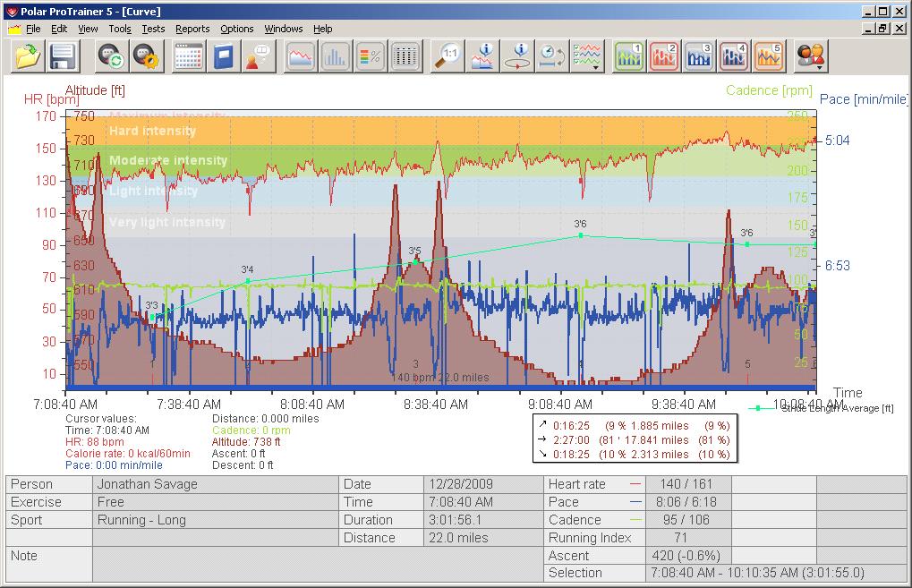
Task: Select dark blue curve layout 4
Action: (734, 56)
